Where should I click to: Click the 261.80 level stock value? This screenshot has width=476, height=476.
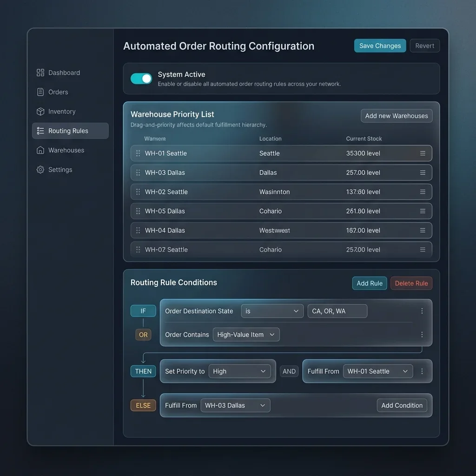pyautogui.click(x=363, y=211)
